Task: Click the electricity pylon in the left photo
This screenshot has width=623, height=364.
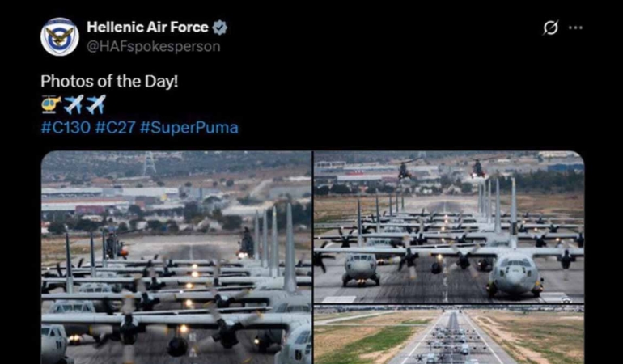Action: click(150, 163)
